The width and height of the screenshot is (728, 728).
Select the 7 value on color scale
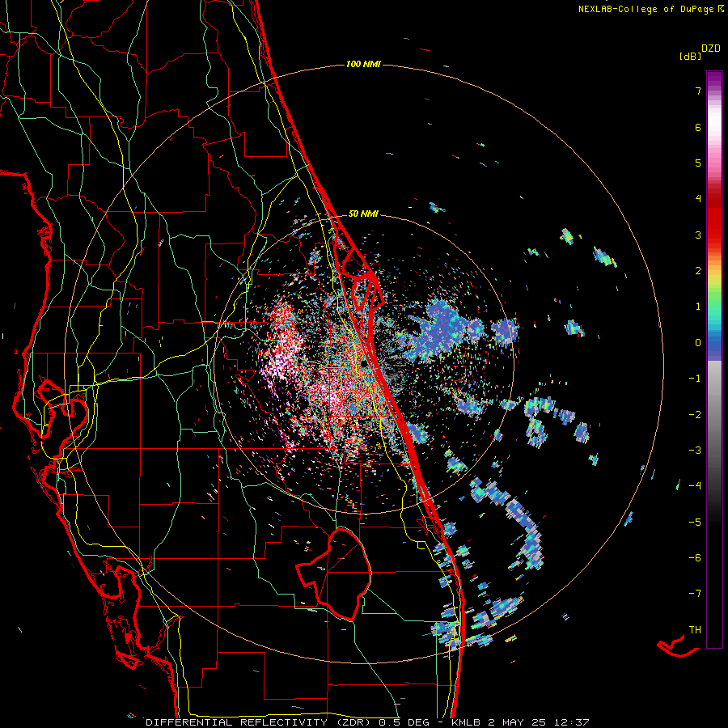(x=698, y=91)
